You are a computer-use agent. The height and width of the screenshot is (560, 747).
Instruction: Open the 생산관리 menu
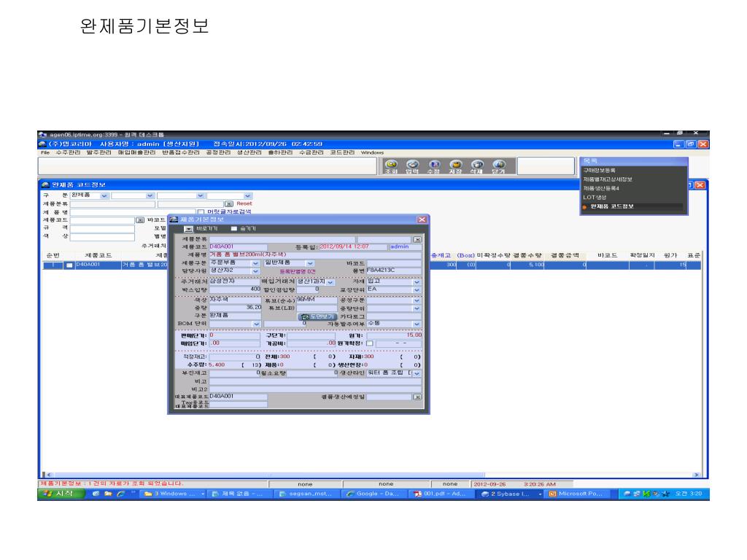click(249, 152)
